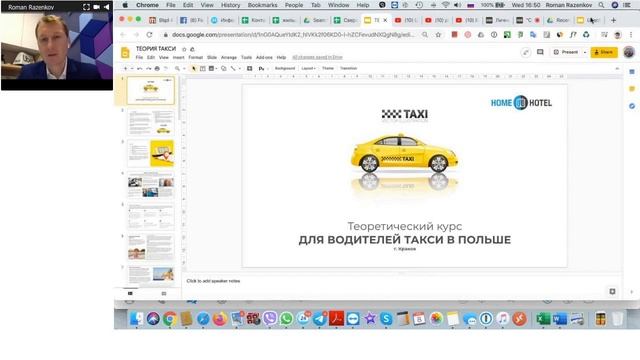This screenshot has width=640, height=360.
Task: Choose the select cursor tool
Action: click(x=193, y=69)
